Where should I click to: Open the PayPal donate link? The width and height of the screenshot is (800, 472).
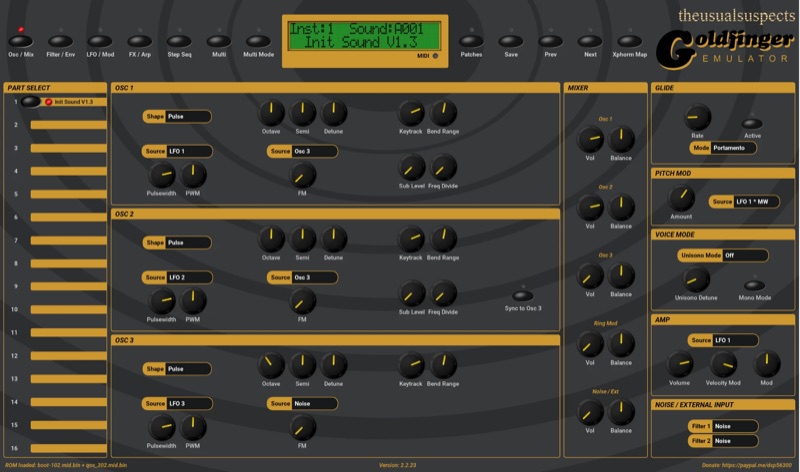(x=746, y=465)
